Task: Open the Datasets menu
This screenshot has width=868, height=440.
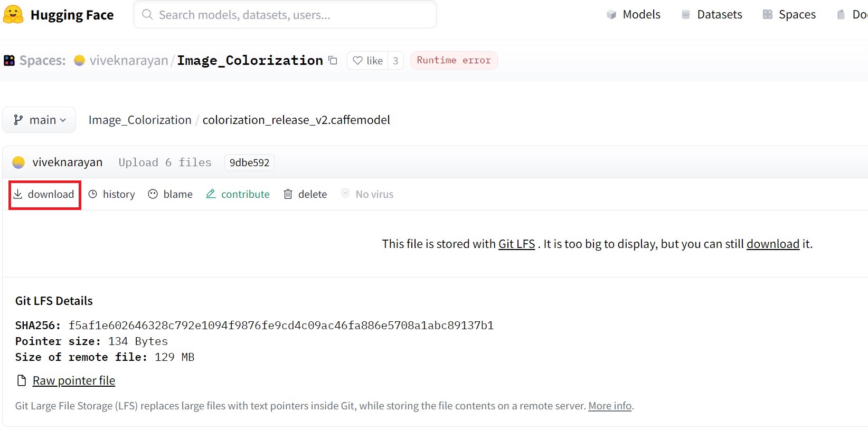Action: click(x=712, y=15)
